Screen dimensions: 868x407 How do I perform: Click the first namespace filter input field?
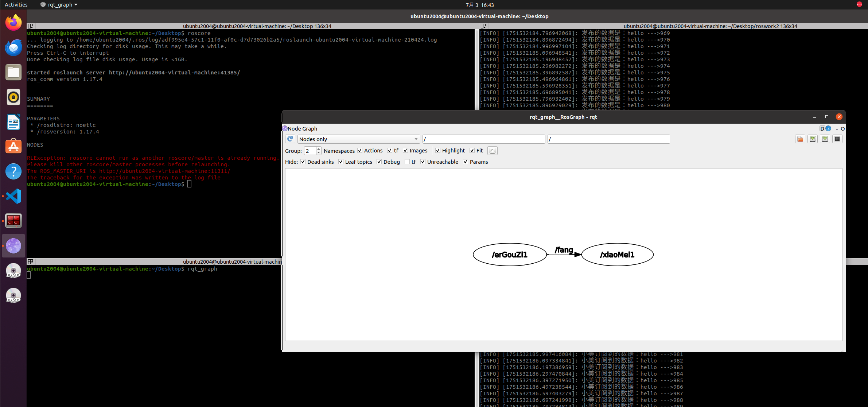pos(483,139)
